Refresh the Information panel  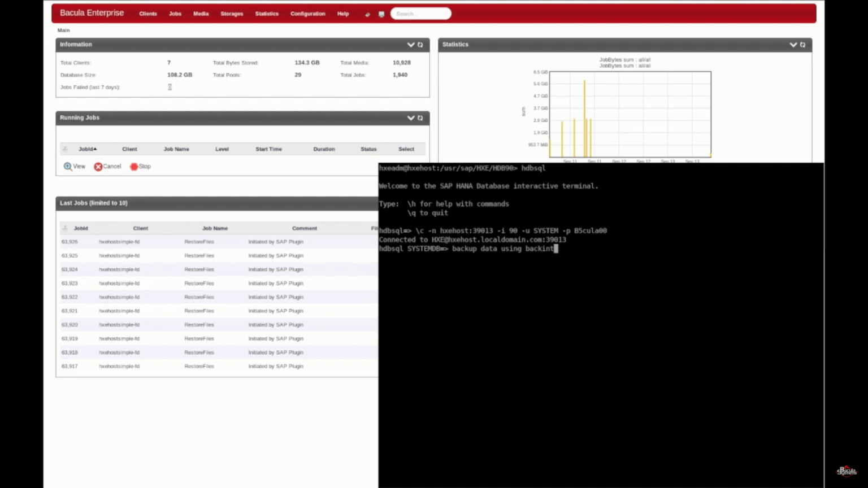pyautogui.click(x=420, y=45)
